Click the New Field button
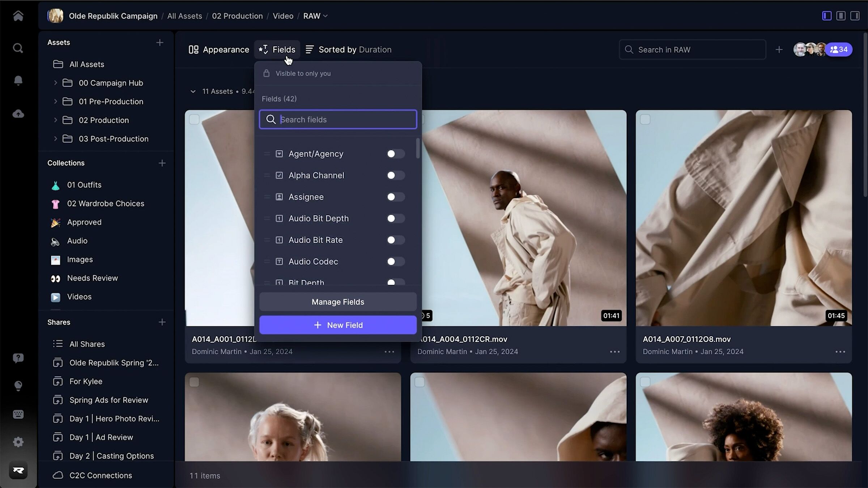This screenshot has width=868, height=488. point(338,325)
